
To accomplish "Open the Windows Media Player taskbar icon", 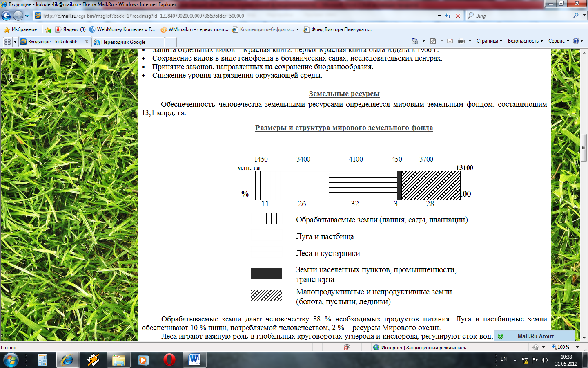I will [143, 360].
